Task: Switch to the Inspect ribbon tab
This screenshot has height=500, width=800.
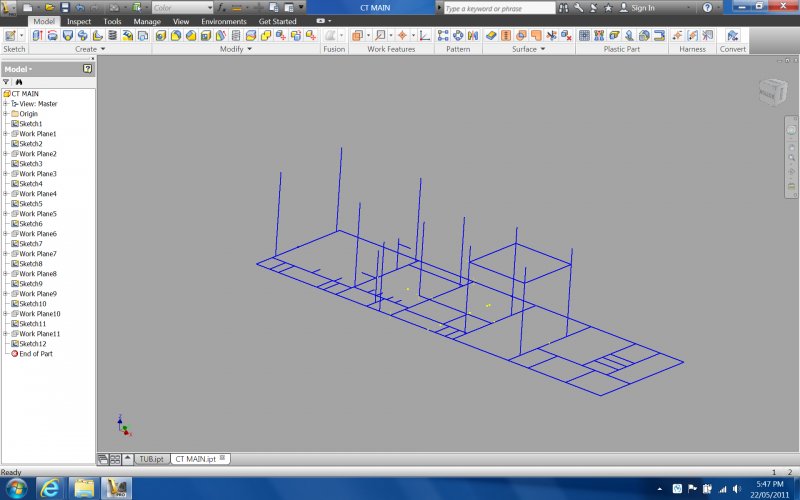Action: point(78,20)
